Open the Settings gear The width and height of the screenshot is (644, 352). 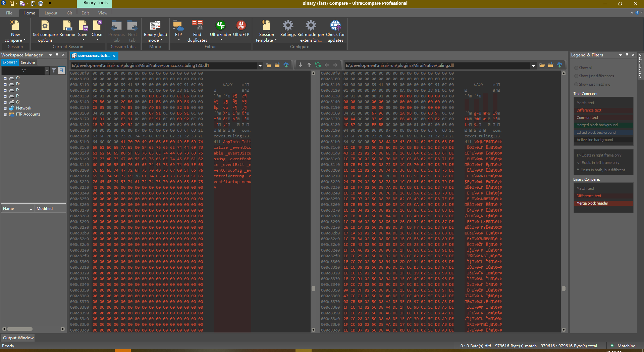point(288,29)
